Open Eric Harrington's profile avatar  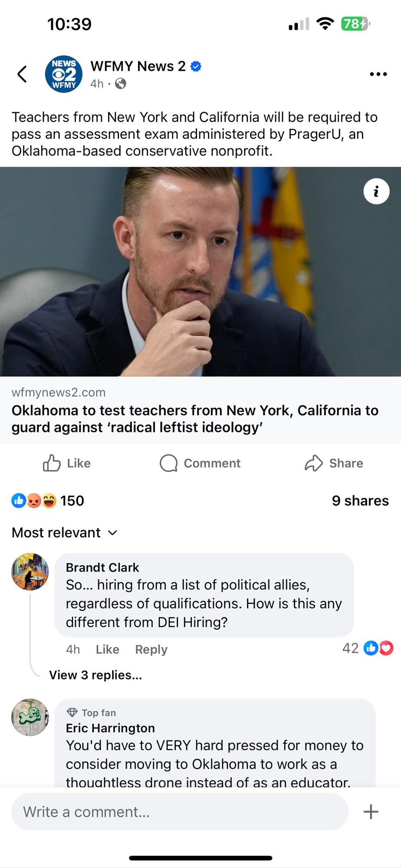(x=30, y=717)
